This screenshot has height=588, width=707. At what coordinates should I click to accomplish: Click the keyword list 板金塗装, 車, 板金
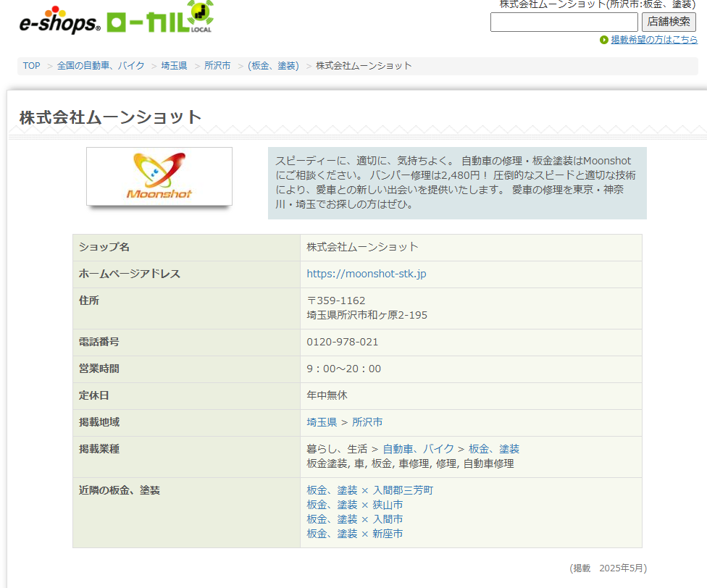tap(410, 463)
